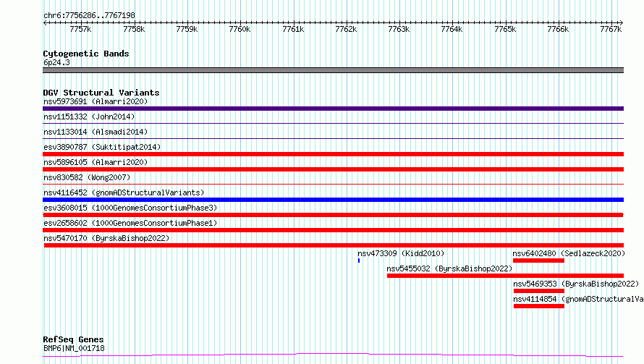Select the nsv5455032 (ByrskaBishop2022) label
The height and width of the screenshot is (364, 644).
click(x=449, y=268)
